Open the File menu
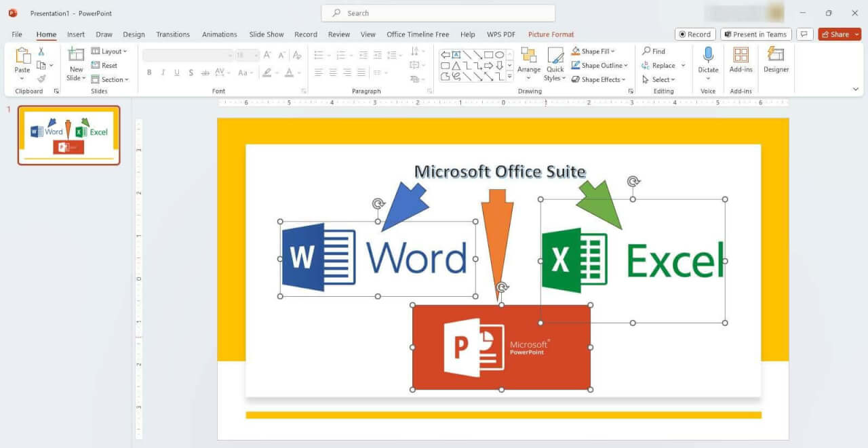Image resolution: width=868 pixels, height=448 pixels. point(17,35)
